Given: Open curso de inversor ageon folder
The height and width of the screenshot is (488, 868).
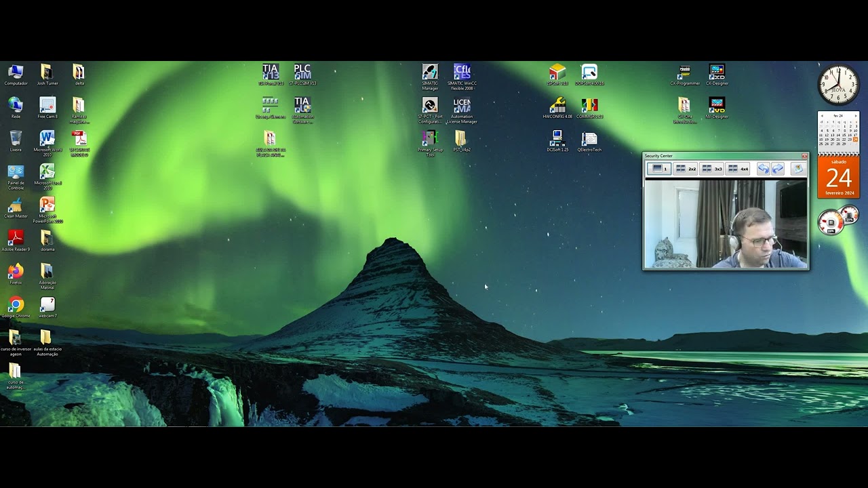Looking at the screenshot, I should (16, 342).
